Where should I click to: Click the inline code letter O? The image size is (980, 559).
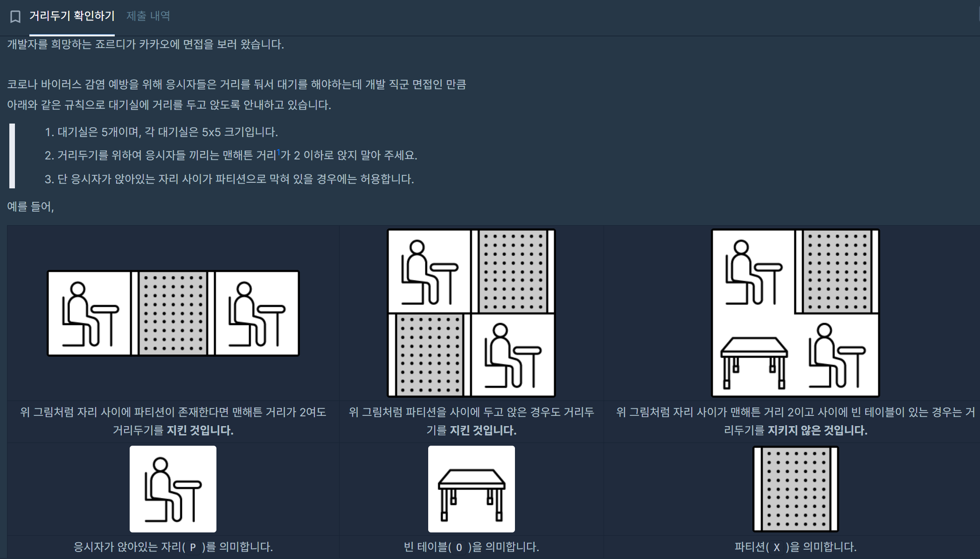point(459,547)
